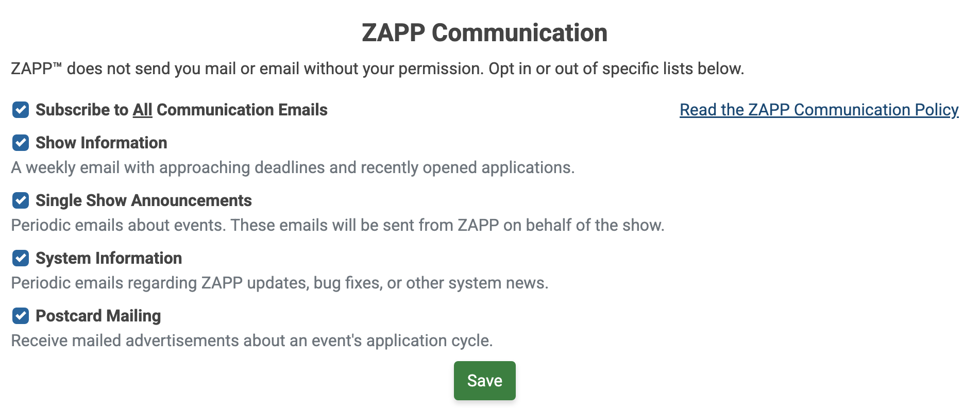
Task: Open the ZAPP Communication Policy link
Action: tap(819, 110)
